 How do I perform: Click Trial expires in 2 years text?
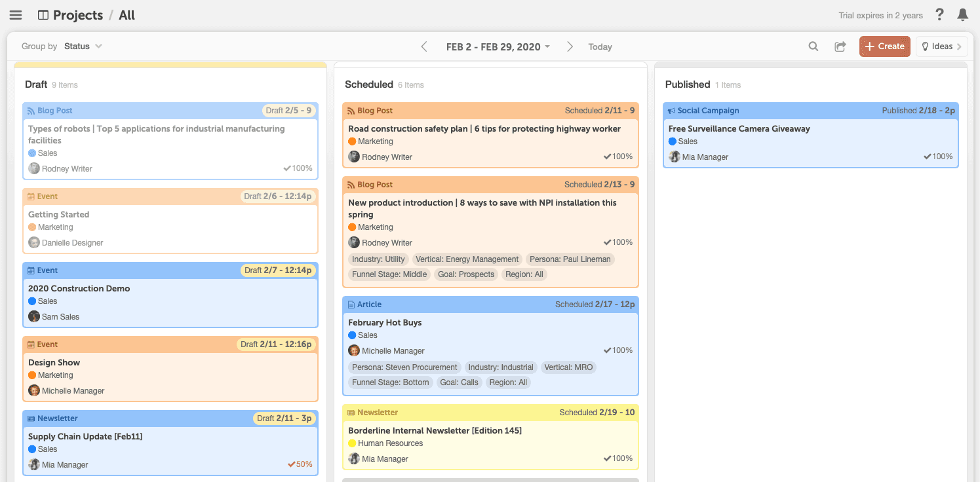pos(880,16)
